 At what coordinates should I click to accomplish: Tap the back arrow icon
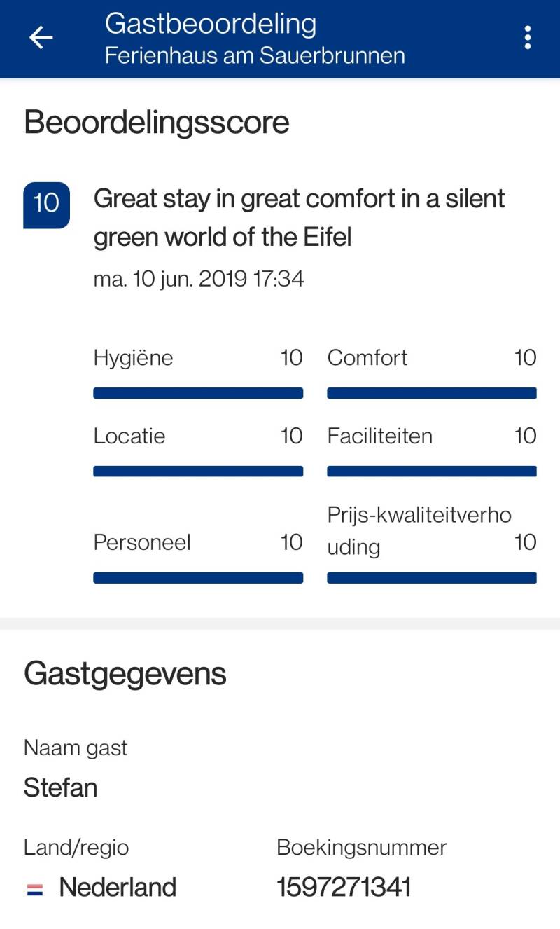tap(41, 38)
